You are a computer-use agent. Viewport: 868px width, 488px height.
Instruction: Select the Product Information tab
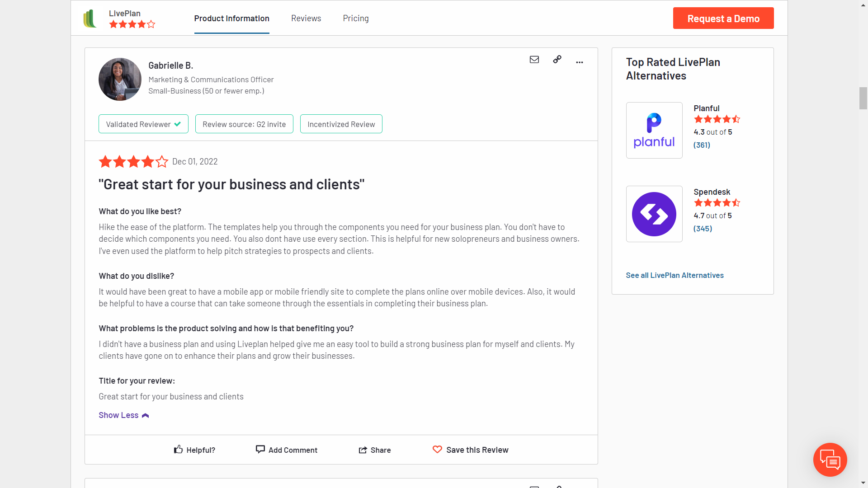(231, 19)
